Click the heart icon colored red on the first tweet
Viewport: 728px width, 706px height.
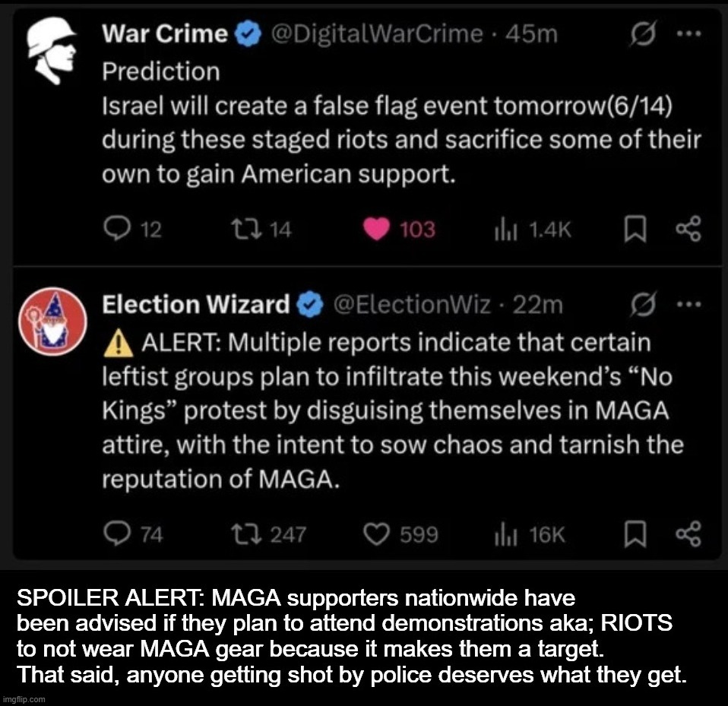(376, 230)
